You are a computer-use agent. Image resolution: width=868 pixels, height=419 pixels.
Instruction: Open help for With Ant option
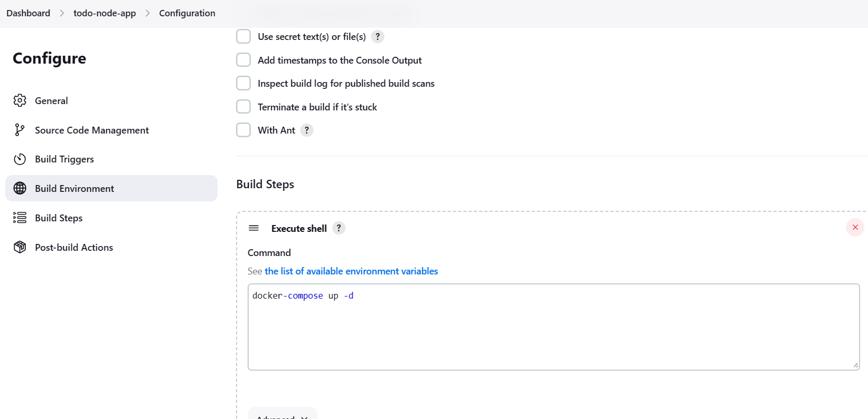coord(307,130)
